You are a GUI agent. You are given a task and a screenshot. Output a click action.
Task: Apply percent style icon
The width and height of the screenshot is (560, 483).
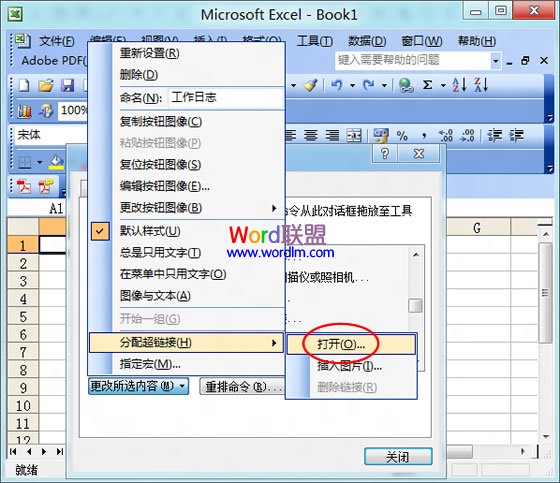[x=402, y=136]
